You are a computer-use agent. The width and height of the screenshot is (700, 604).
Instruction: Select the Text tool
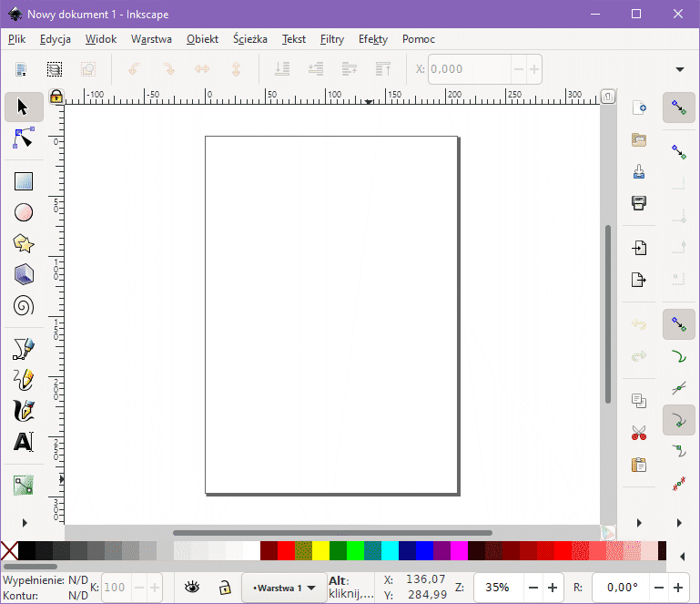[x=24, y=443]
